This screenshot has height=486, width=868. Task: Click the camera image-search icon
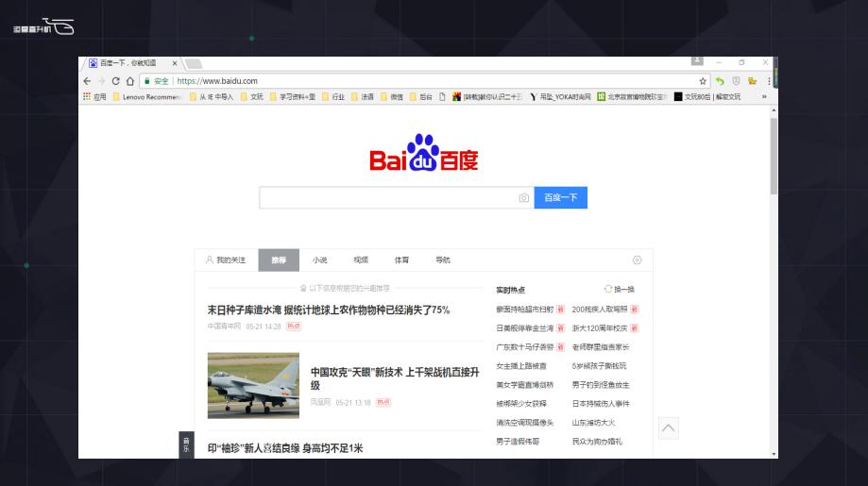coord(523,198)
